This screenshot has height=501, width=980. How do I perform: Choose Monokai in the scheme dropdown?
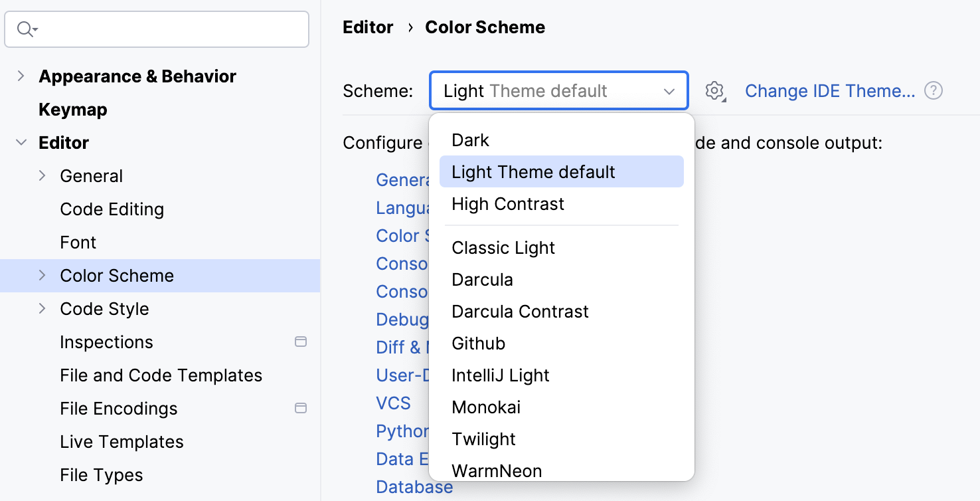[485, 407]
